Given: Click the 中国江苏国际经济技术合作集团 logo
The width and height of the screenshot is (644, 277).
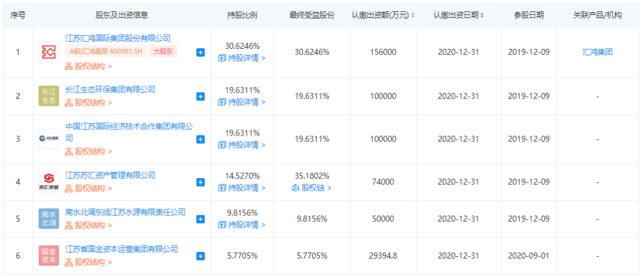Looking at the screenshot, I should point(49,139).
